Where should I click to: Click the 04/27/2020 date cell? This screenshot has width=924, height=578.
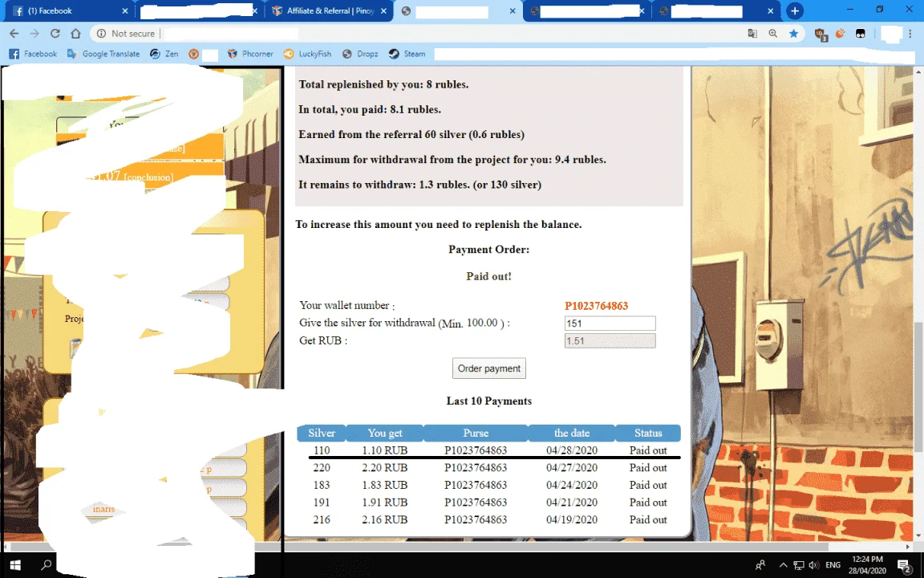572,468
